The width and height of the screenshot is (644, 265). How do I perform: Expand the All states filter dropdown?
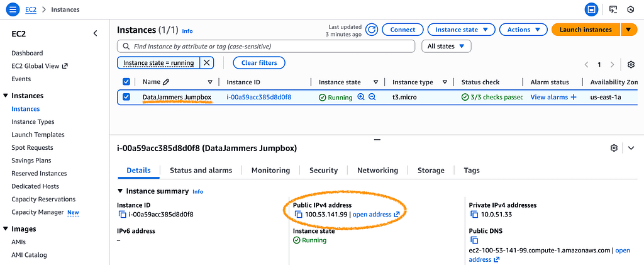tap(446, 46)
